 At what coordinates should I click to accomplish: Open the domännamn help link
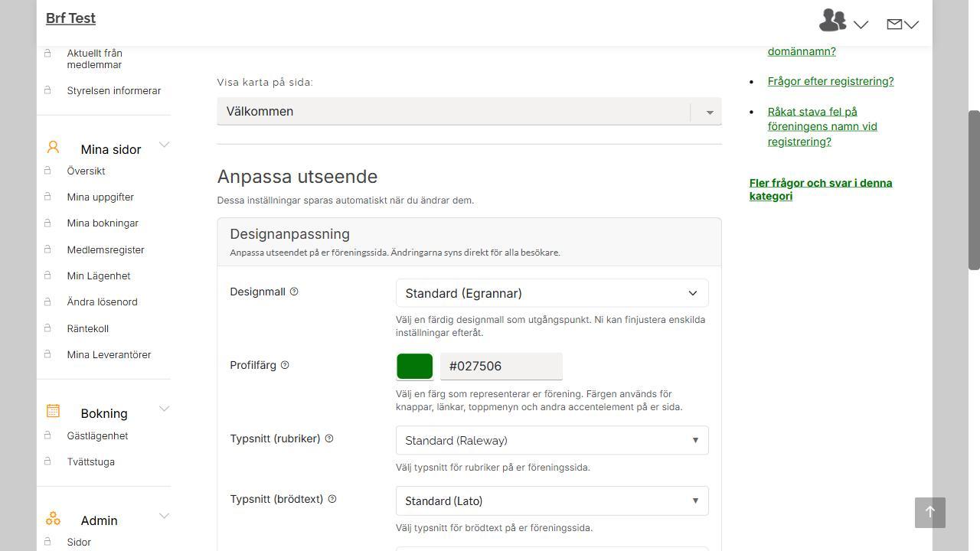coord(802,51)
